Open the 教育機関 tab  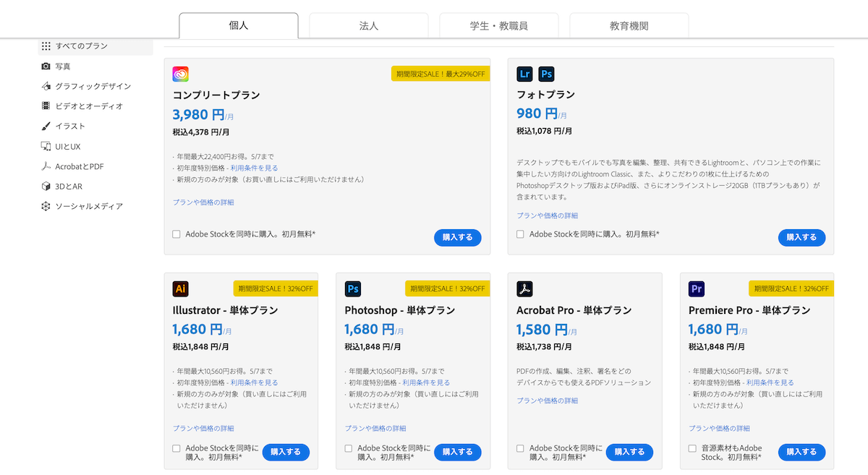point(629,25)
